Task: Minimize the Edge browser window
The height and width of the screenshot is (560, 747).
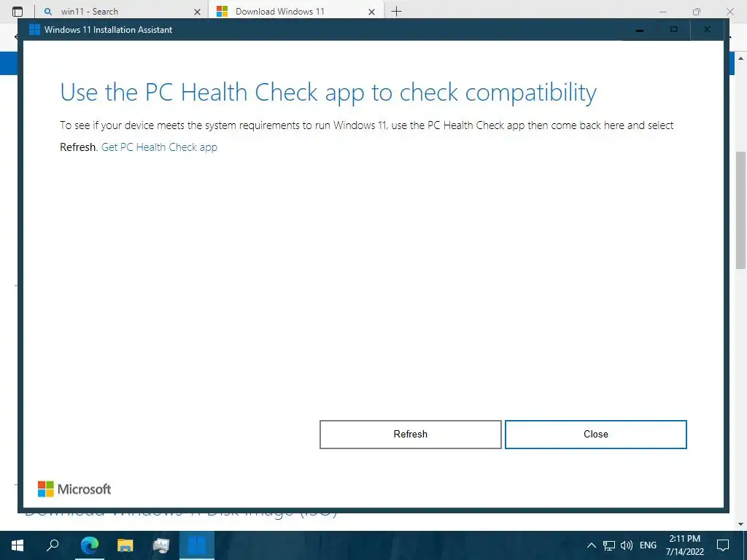Action: tap(662, 12)
